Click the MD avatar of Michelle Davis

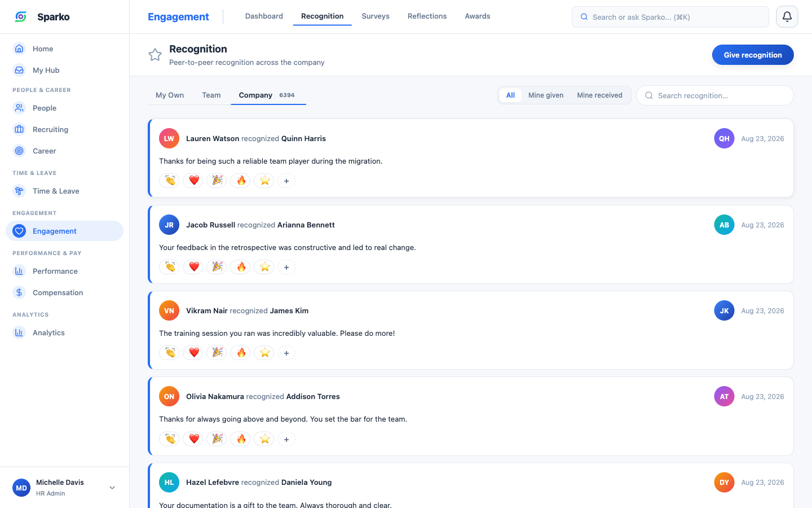pos(21,488)
